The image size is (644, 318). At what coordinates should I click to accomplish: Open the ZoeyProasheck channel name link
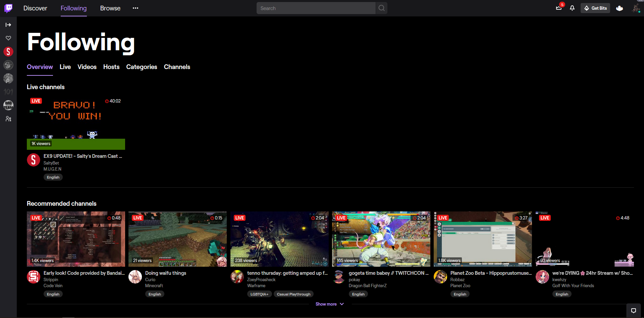261,279
